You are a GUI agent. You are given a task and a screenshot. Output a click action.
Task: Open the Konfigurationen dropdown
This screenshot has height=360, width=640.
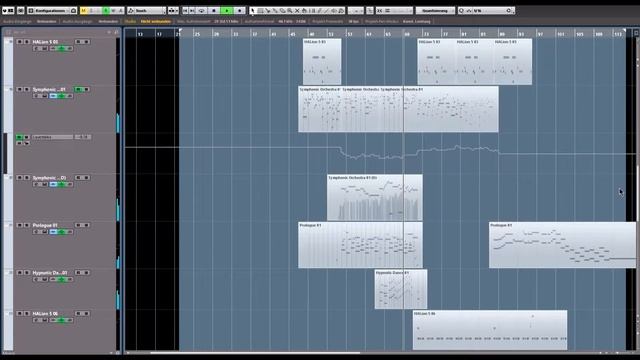[49, 11]
